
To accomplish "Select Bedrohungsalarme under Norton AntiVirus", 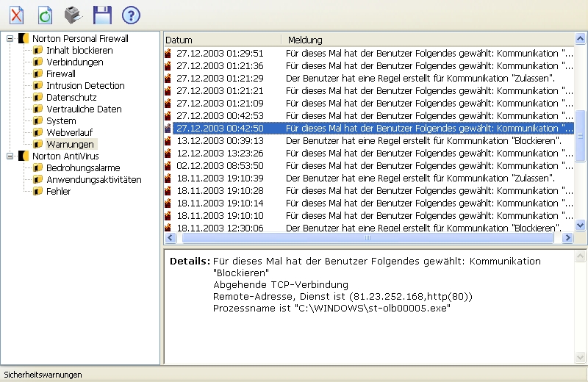I will [x=83, y=167].
